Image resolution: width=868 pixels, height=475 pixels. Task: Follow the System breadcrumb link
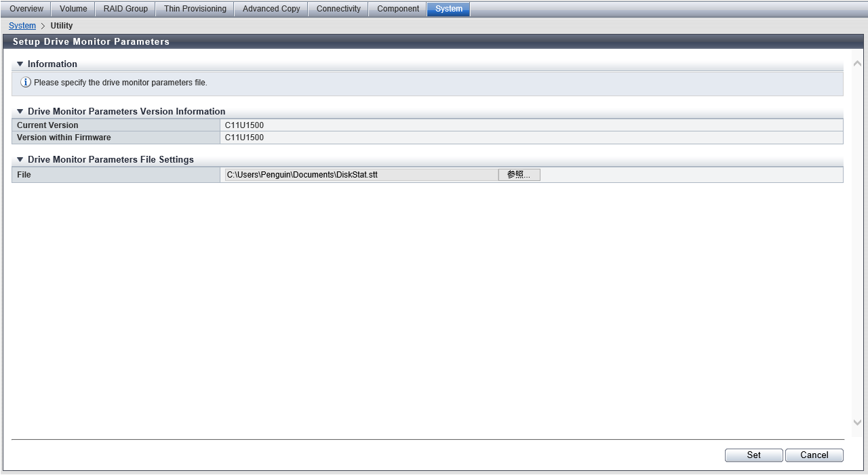click(x=22, y=26)
